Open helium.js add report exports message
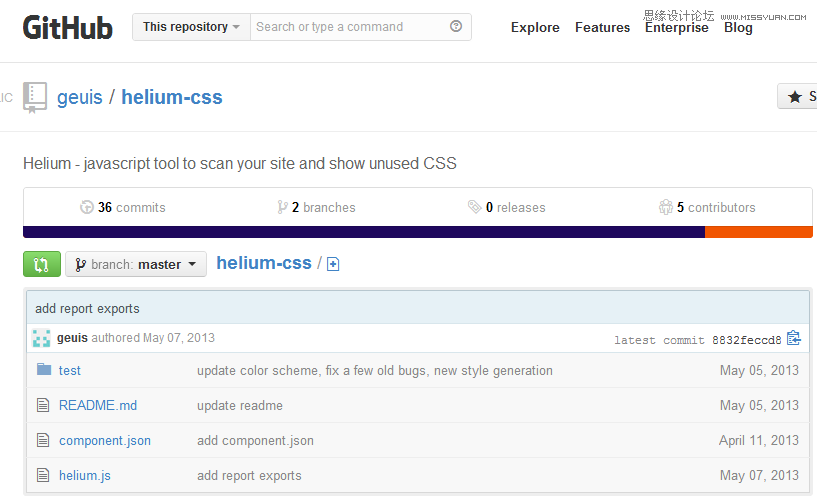 point(249,475)
